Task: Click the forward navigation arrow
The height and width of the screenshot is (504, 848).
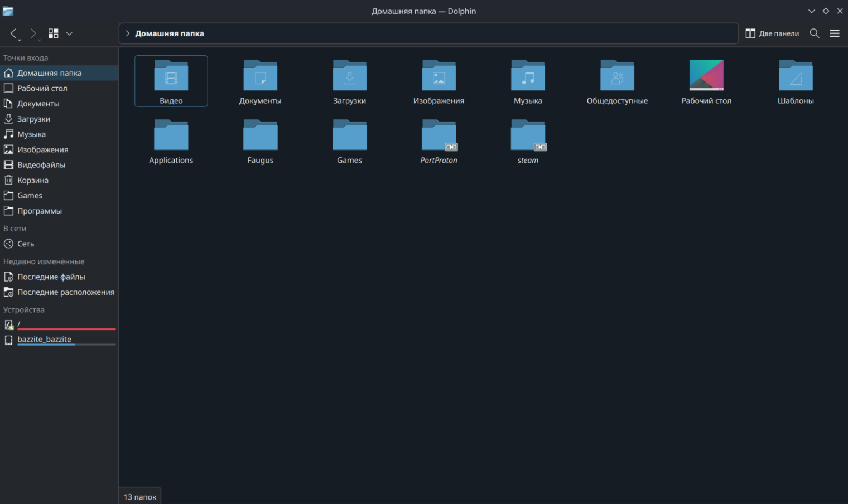Action: coord(33,33)
